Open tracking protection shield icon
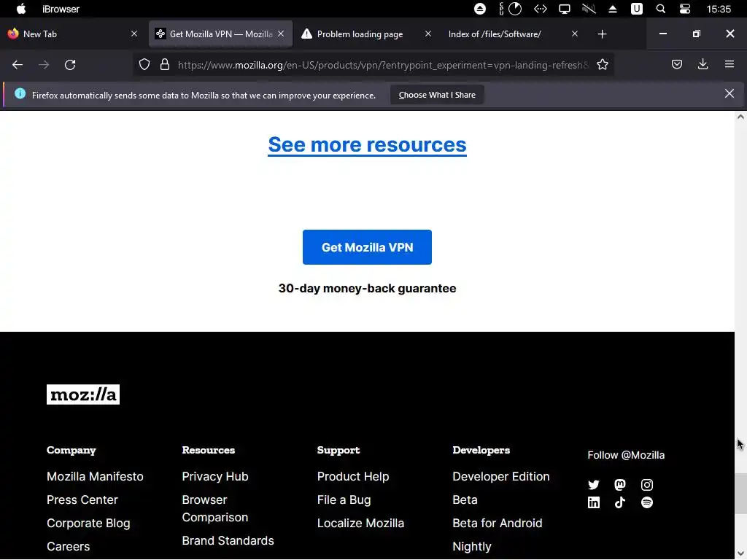Image resolution: width=747 pixels, height=560 pixels. pyautogui.click(x=144, y=65)
